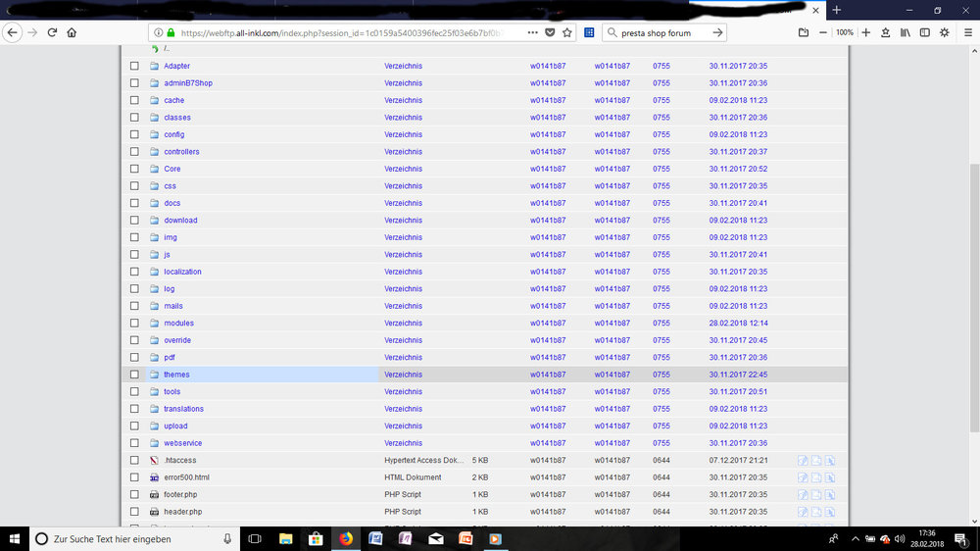Open the controllers folder
The image size is (980, 551).
181,152
